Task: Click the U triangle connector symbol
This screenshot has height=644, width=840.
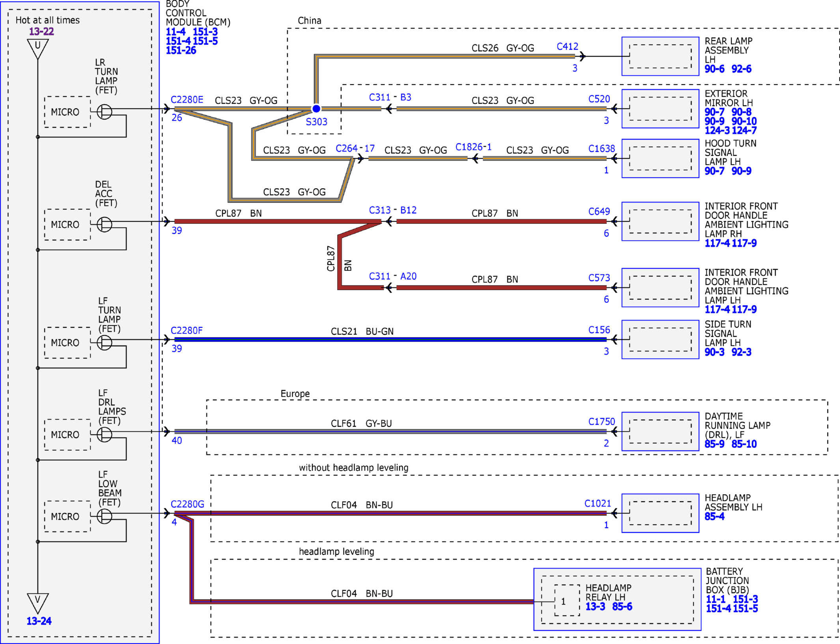Action: pyautogui.click(x=38, y=49)
